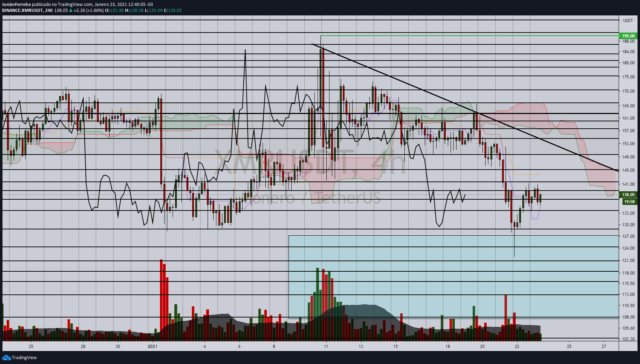The image size is (640, 364).
Task: Select the BINANCE:XMRUSDT, 240 symbol title
Action: 27,10
